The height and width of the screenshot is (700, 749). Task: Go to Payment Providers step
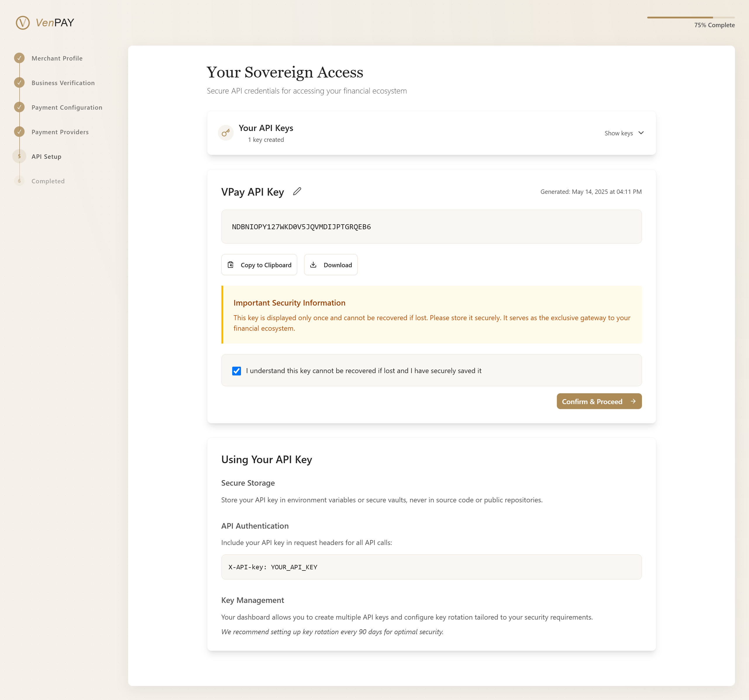point(60,132)
